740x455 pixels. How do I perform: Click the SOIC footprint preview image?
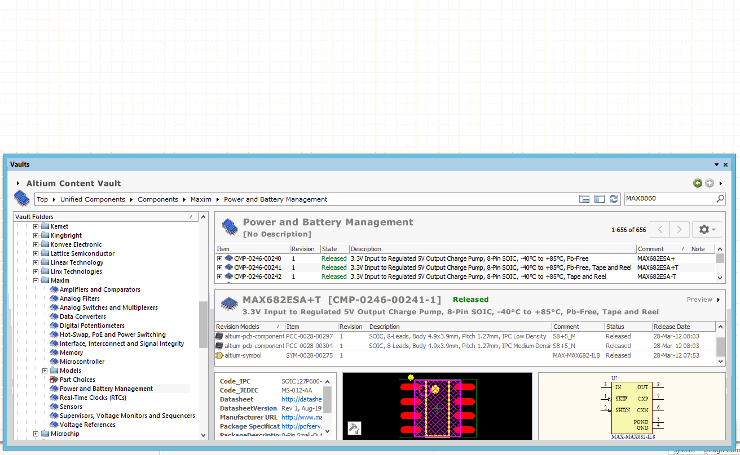tap(437, 406)
